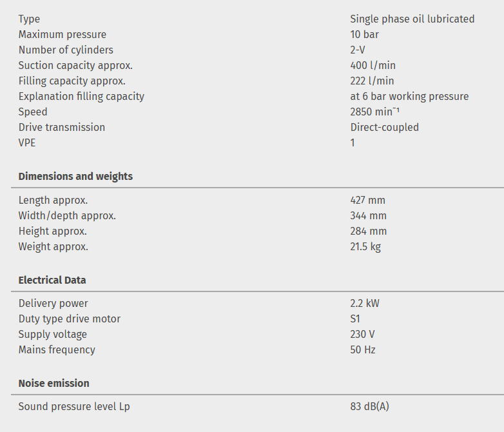Click the Number of cylinders row label
504x432 pixels.
tap(66, 50)
